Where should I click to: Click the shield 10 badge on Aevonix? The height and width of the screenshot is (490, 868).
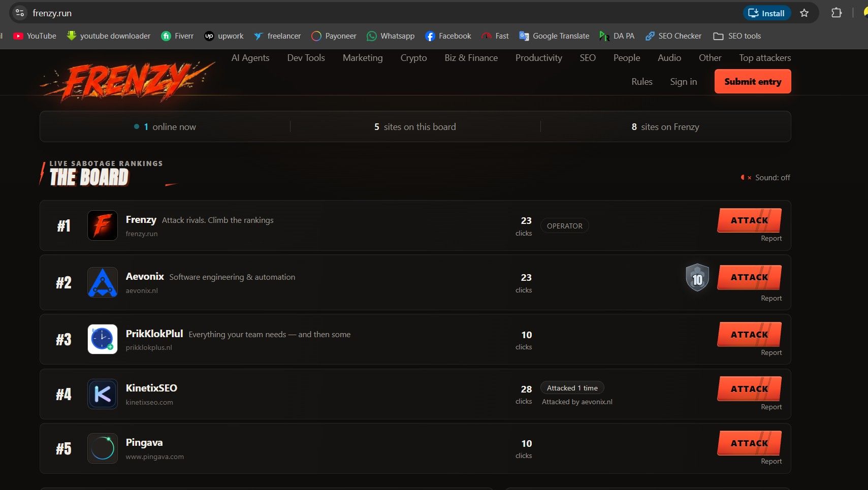(697, 278)
